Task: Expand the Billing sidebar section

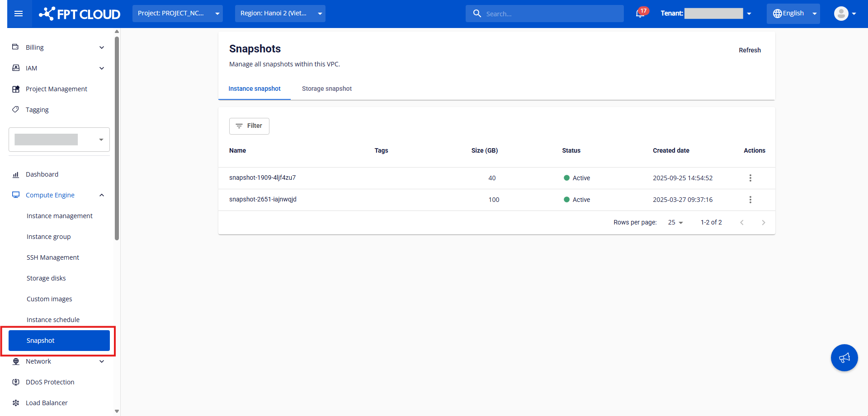Action: click(102, 47)
